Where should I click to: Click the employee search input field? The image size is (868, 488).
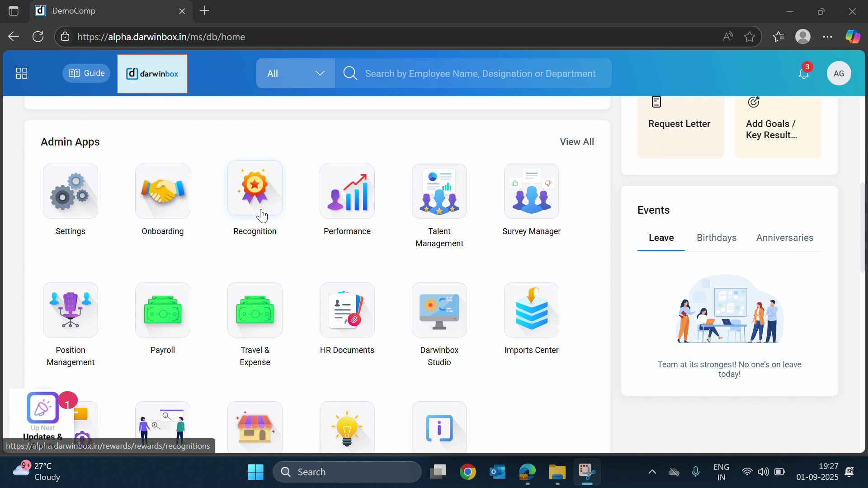click(x=480, y=74)
